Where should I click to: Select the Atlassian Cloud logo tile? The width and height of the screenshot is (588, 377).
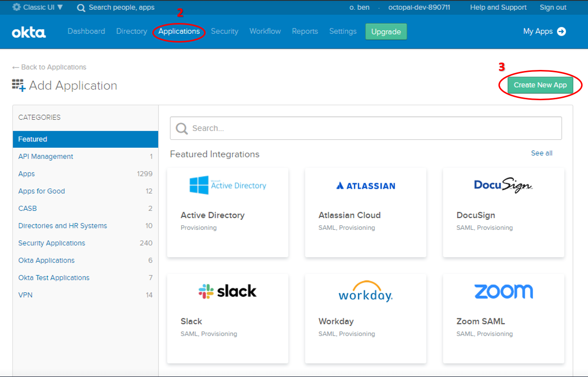click(366, 186)
